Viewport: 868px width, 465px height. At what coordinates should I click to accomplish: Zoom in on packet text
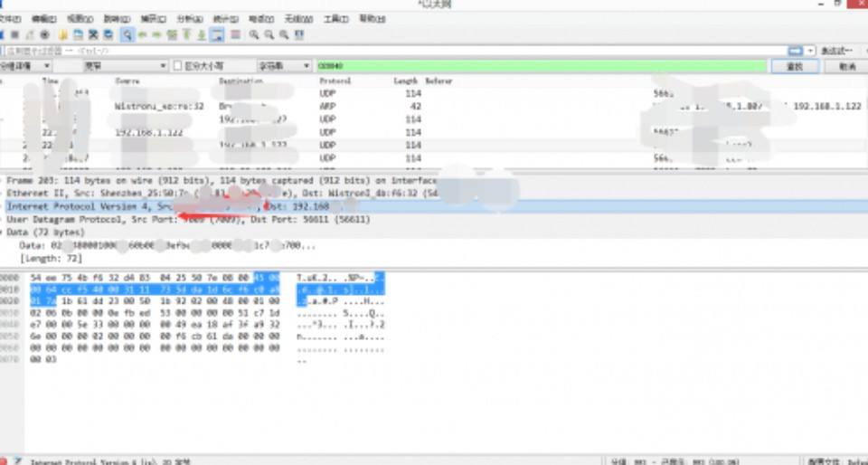254,35
